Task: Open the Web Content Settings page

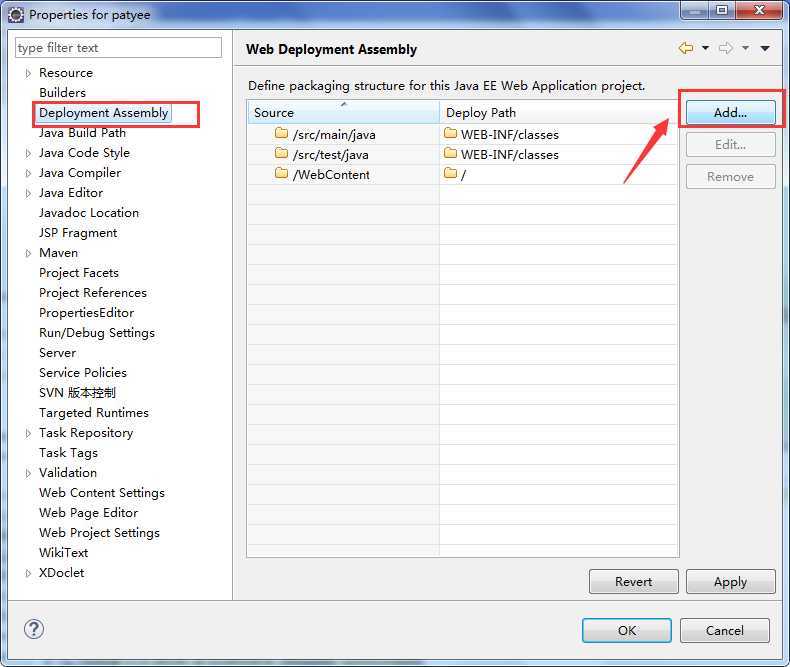Action: pos(102,493)
